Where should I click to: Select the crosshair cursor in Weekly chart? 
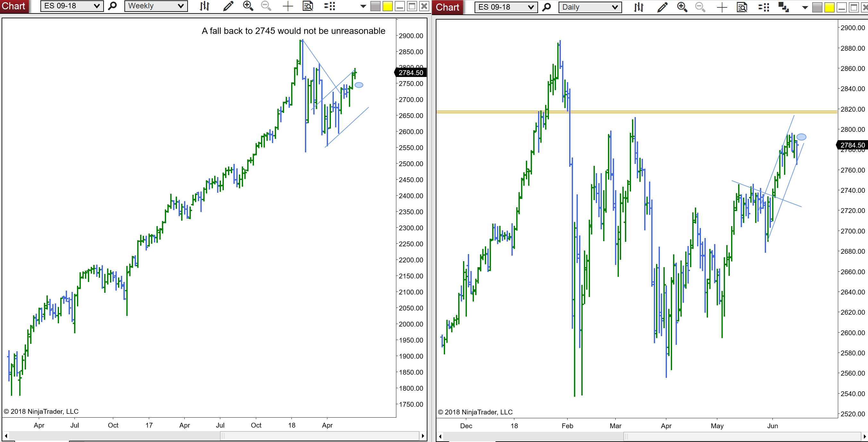(x=288, y=6)
